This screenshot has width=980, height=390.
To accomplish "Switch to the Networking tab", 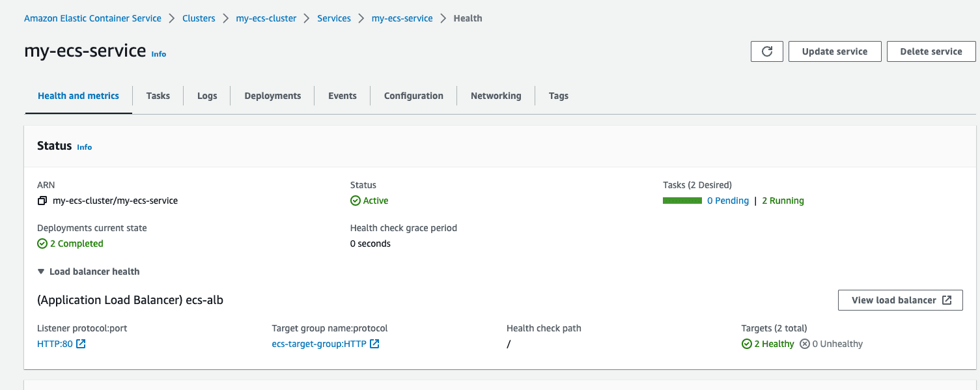I will click(496, 95).
